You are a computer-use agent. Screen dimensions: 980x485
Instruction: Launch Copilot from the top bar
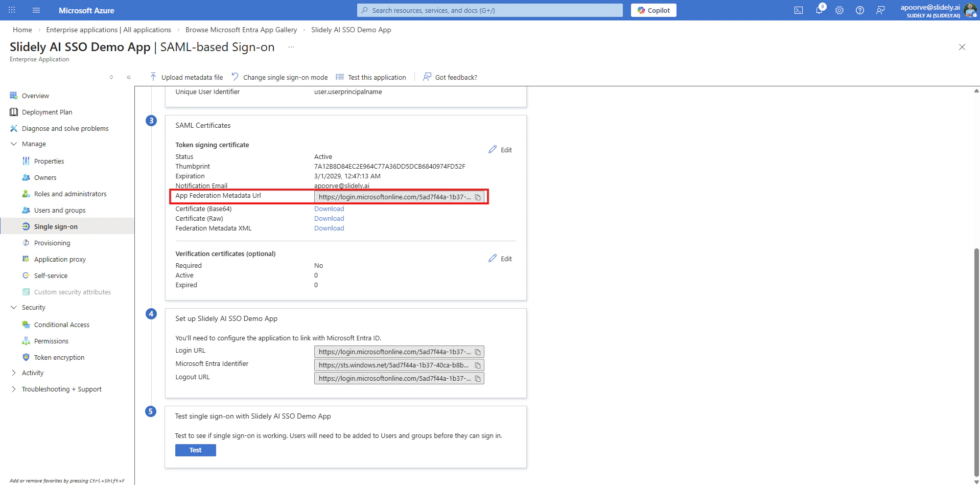654,10
